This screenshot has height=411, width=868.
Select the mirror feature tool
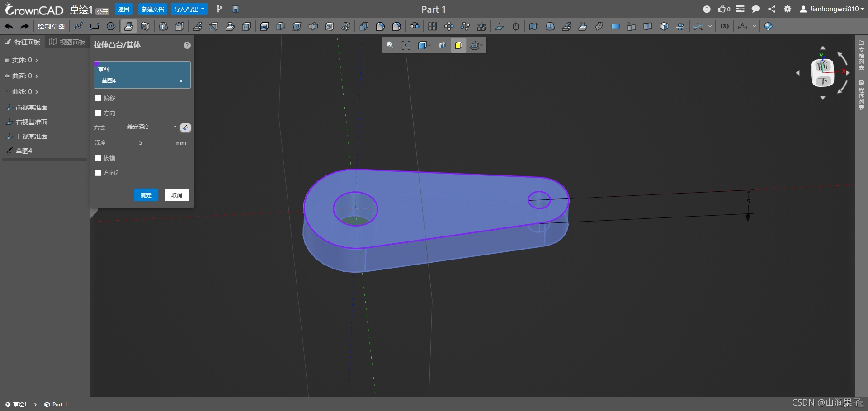(x=415, y=26)
